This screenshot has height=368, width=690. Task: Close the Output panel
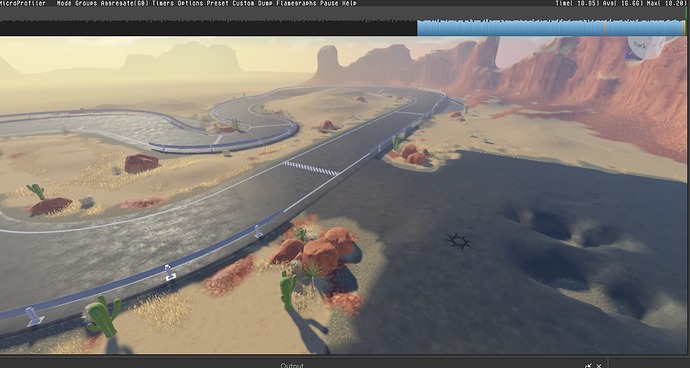coord(599,365)
